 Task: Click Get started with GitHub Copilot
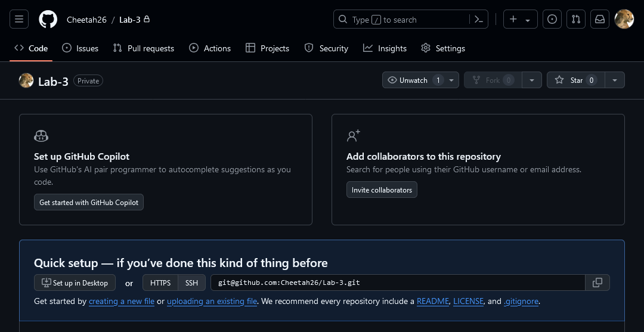tap(89, 202)
